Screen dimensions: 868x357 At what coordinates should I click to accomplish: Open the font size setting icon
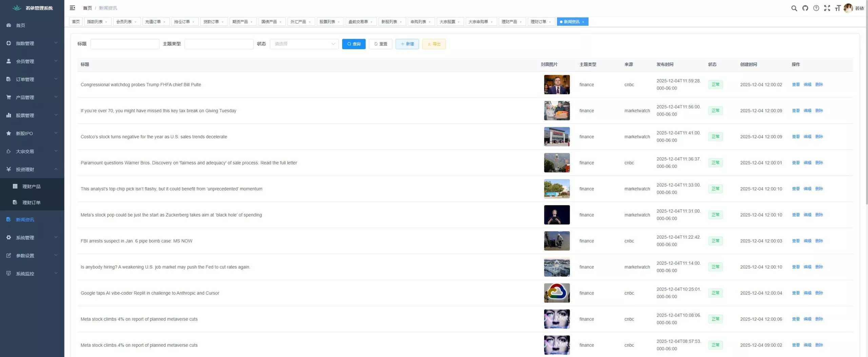[x=837, y=8]
